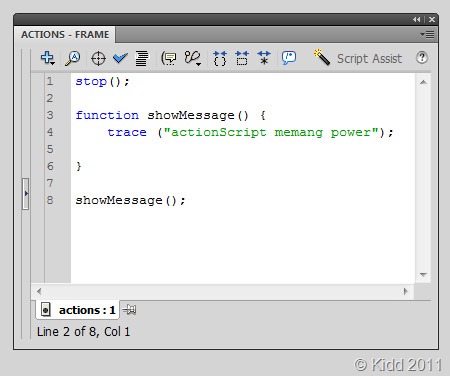Open Help with the question mark icon
The height and width of the screenshot is (376, 450).
point(422,58)
